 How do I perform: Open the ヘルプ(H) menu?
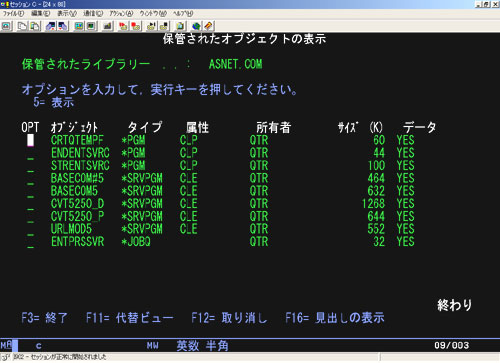coord(183,14)
